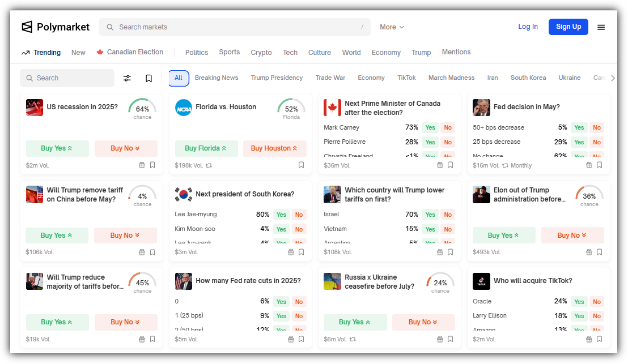
Task: Toggle the bookmarks filter icon next to search
Action: pyautogui.click(x=148, y=78)
